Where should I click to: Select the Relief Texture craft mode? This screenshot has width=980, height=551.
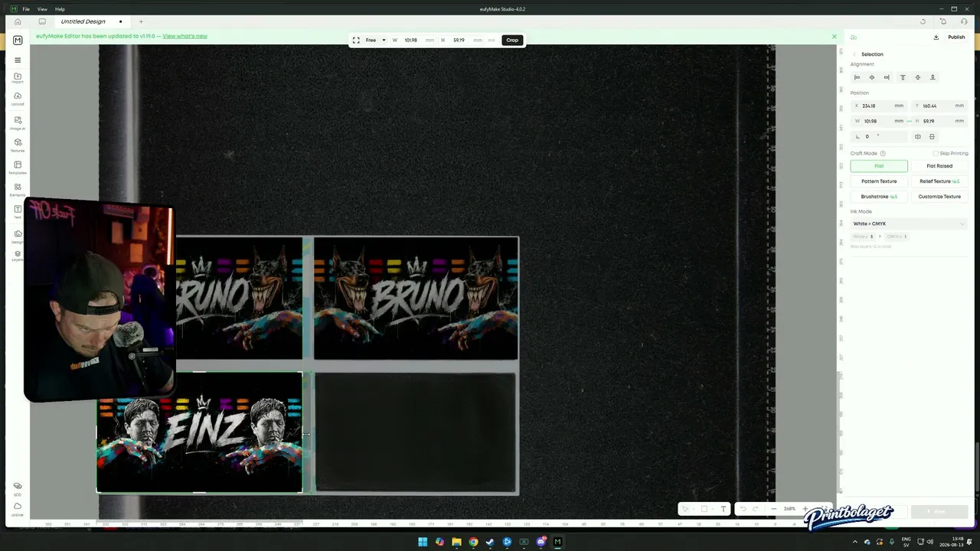[939, 181]
